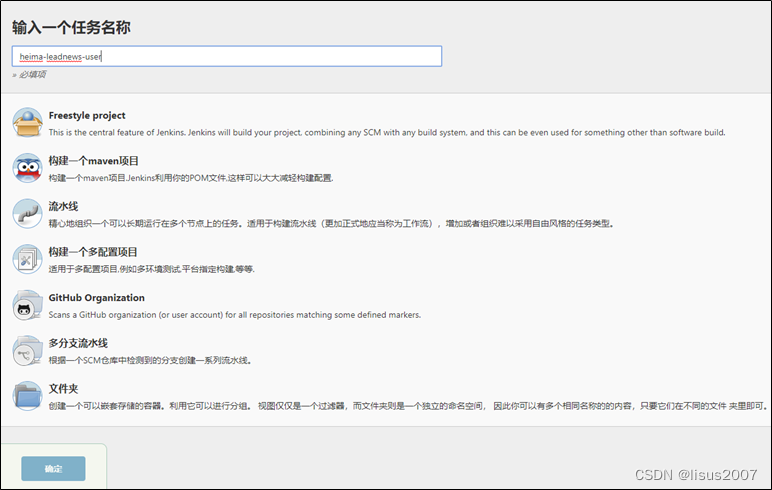Select the 构建一个maven项目 title
Screen dimensions: 772x490
[94, 161]
